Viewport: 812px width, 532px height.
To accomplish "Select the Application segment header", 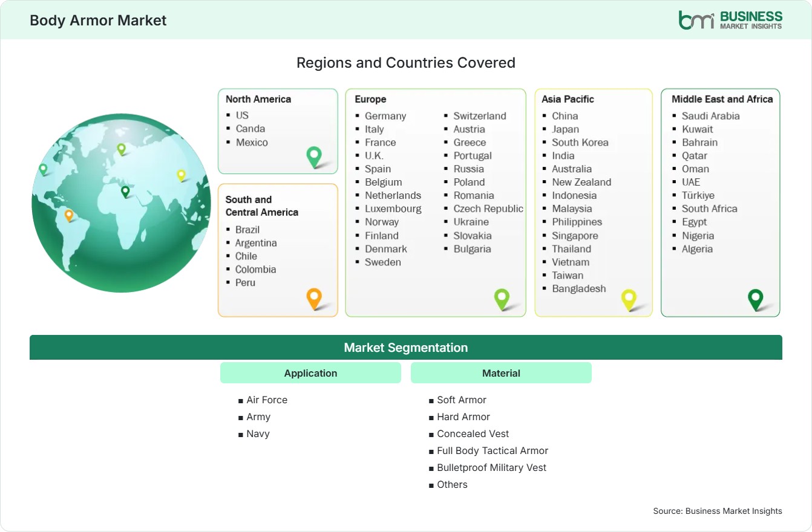I will click(310, 373).
